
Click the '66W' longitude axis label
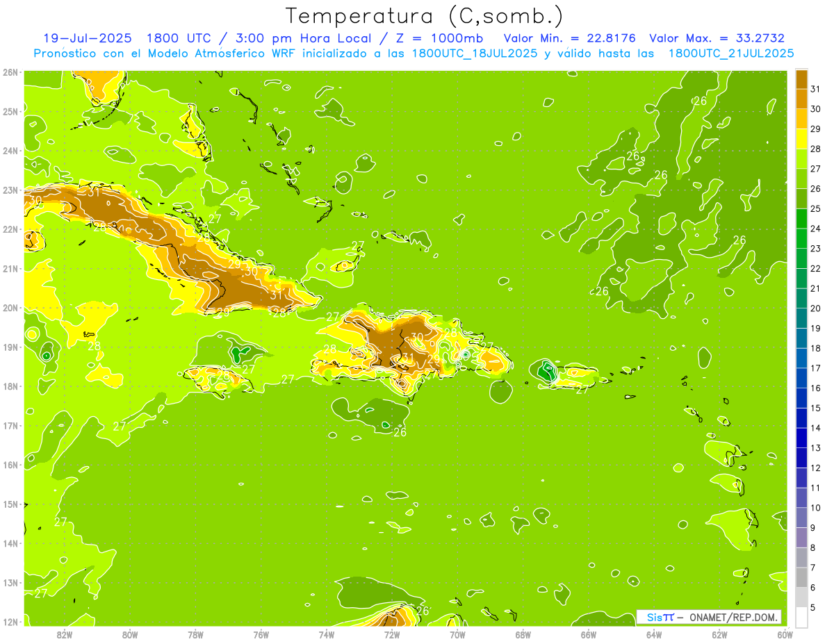pos(589,634)
